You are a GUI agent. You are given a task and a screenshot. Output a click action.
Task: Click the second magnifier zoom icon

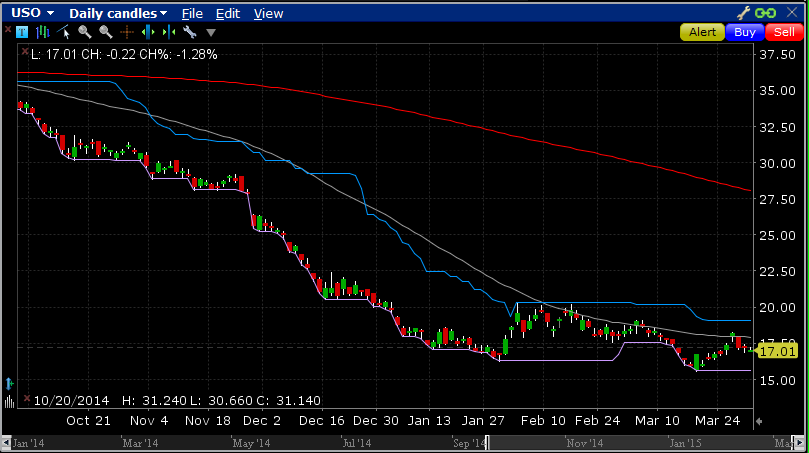click(x=105, y=32)
